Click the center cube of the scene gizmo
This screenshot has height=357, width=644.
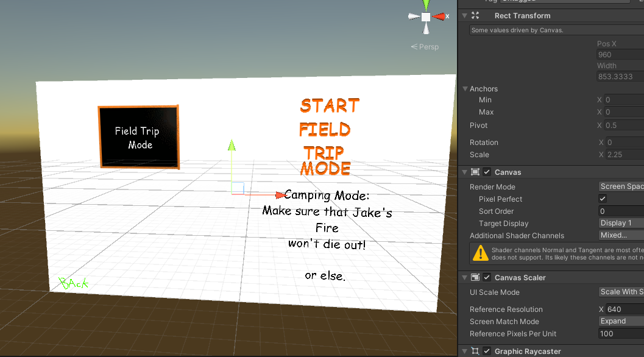point(426,17)
